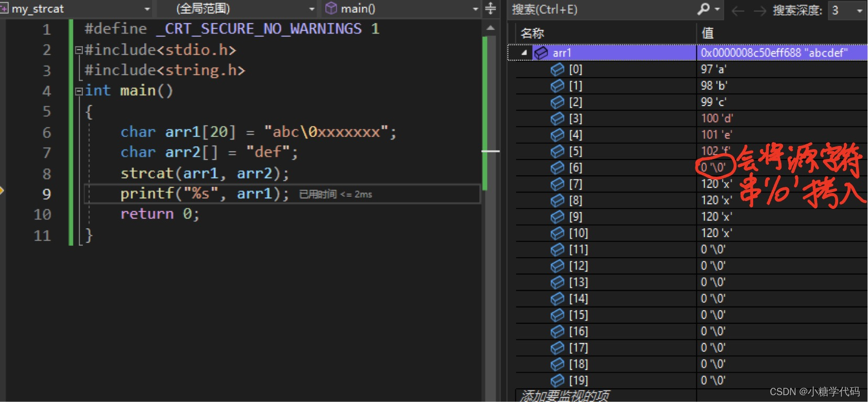This screenshot has height=402, width=868.
Task: Collapse the arr1 watch variable tree
Action: tap(524, 52)
